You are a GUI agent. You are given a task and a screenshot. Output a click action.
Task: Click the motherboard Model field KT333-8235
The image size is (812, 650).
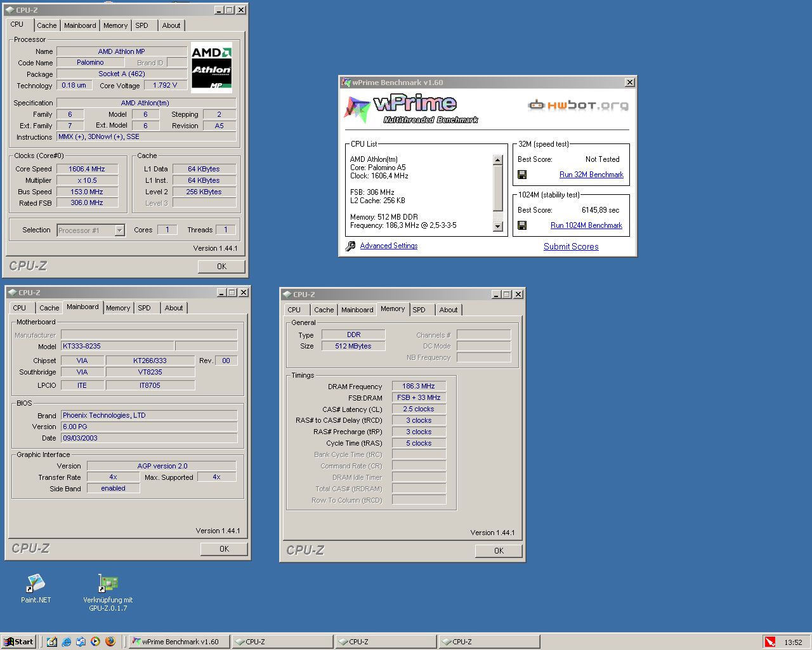click(x=117, y=346)
